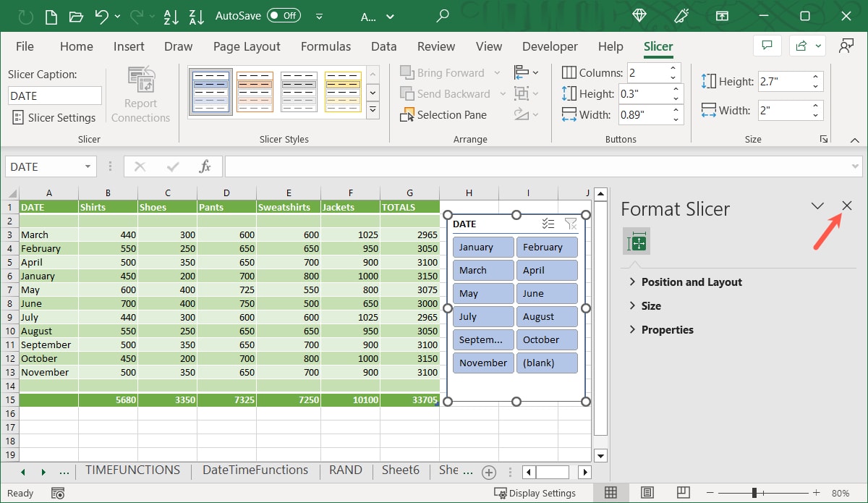Screen dimensions: 868x503
Task: Click the Slicer Caption text field
Action: [x=55, y=96]
